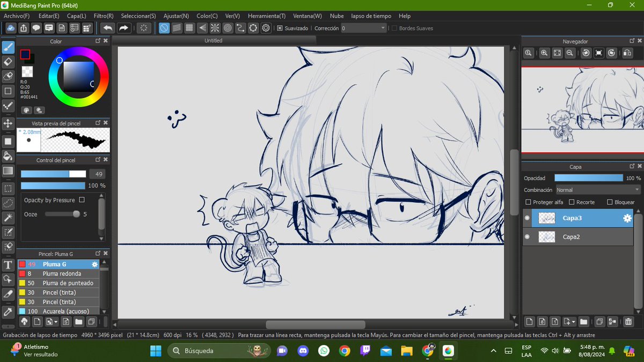Select the Pluma de punteado brush
The width and height of the screenshot is (644, 362).
click(x=58, y=283)
